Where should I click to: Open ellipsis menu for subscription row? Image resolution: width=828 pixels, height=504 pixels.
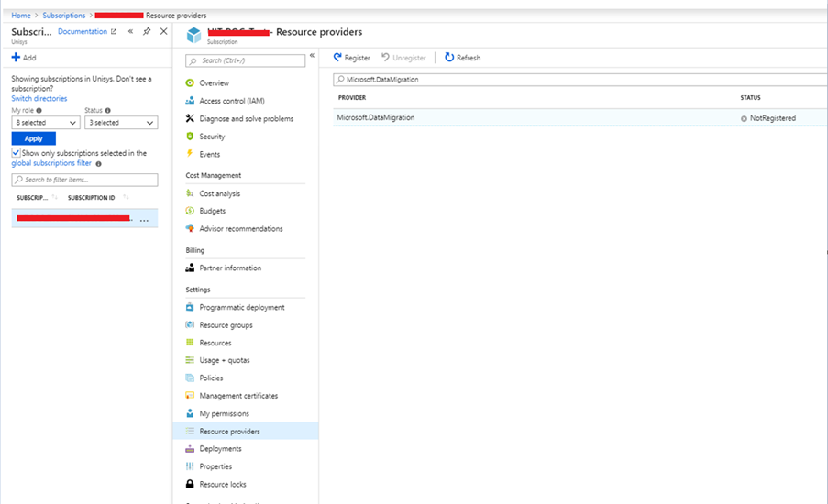coord(144,220)
